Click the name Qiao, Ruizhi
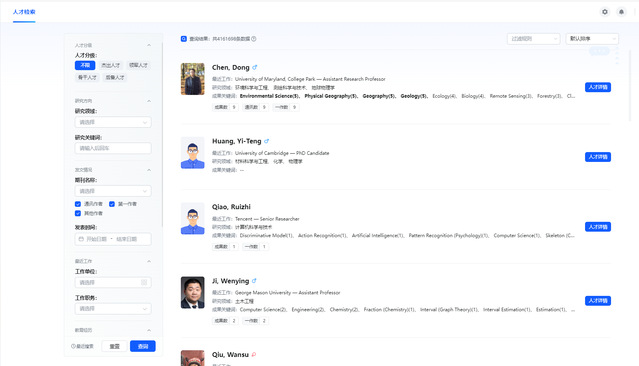Image resolution: width=639 pixels, height=366 pixels. tap(231, 207)
